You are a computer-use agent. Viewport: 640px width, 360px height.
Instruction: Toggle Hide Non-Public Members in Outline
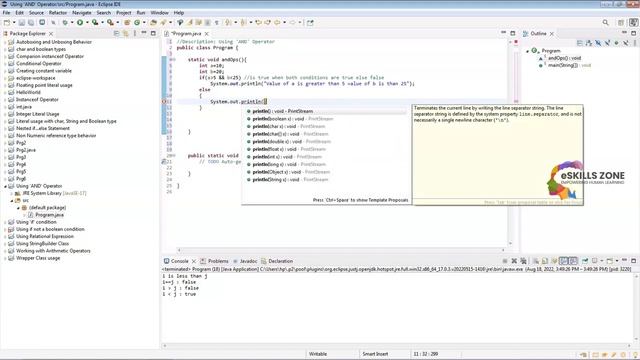616,43
